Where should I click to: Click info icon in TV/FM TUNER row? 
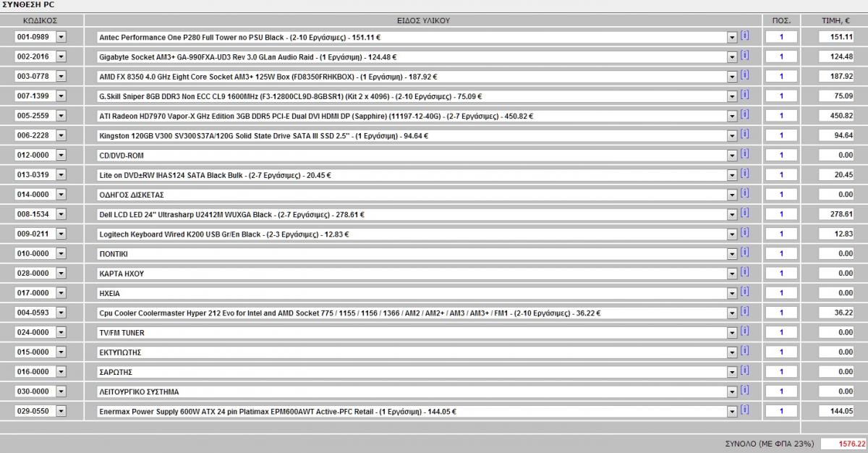(744, 331)
